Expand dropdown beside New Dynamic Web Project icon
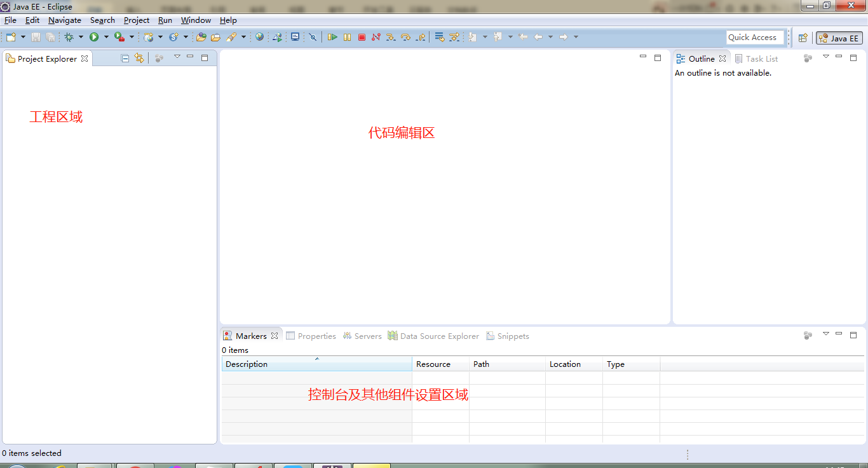 pos(160,37)
